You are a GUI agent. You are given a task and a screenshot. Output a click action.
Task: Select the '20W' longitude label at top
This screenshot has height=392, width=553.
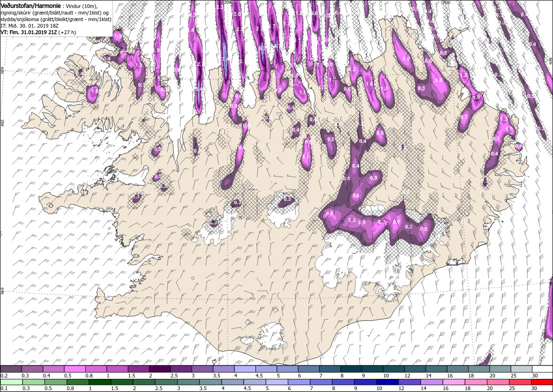tap(228, 2)
